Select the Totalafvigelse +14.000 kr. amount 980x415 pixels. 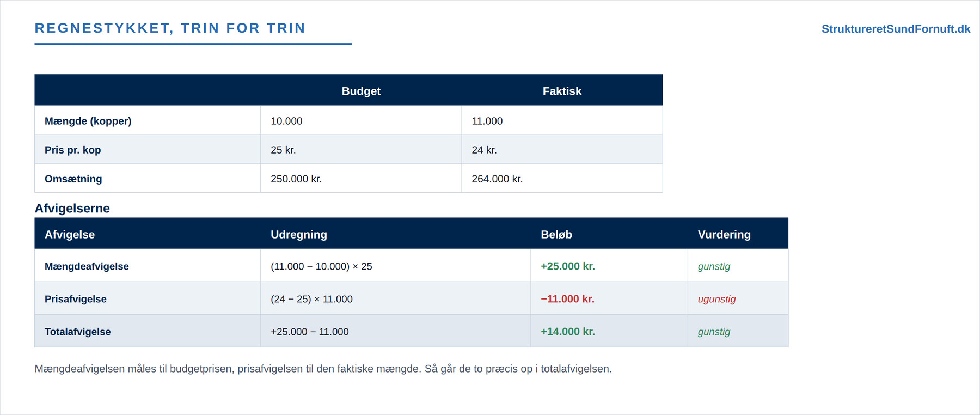pyautogui.click(x=568, y=332)
